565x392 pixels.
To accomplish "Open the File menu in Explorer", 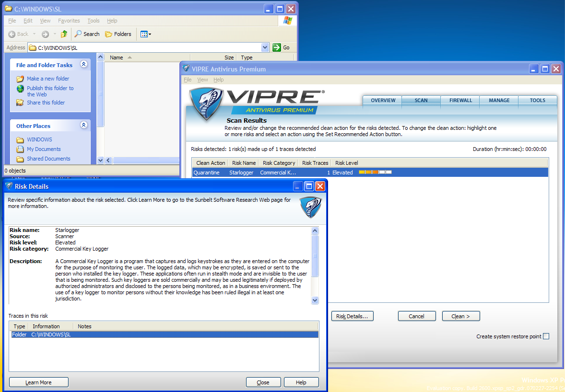I will coord(12,21).
